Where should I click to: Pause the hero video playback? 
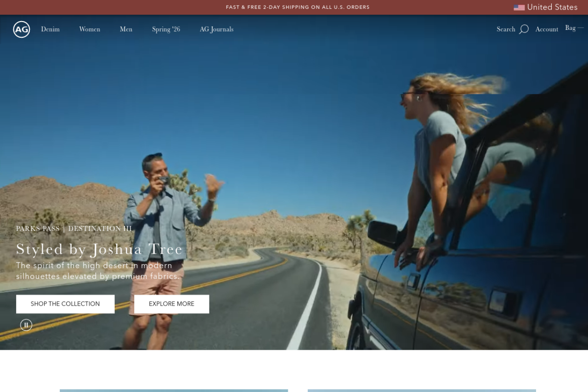point(26,325)
